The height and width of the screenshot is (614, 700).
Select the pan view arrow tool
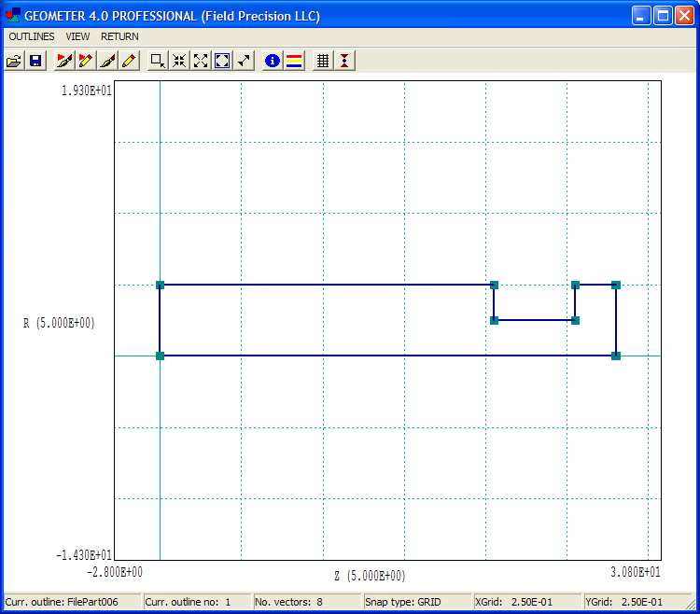tap(244, 61)
